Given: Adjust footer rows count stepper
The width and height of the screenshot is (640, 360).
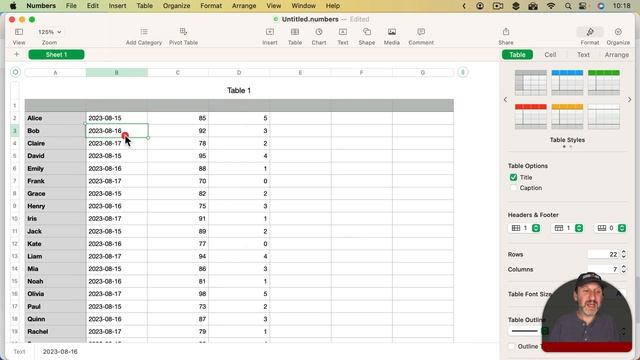Looking at the screenshot, I should 621,228.
